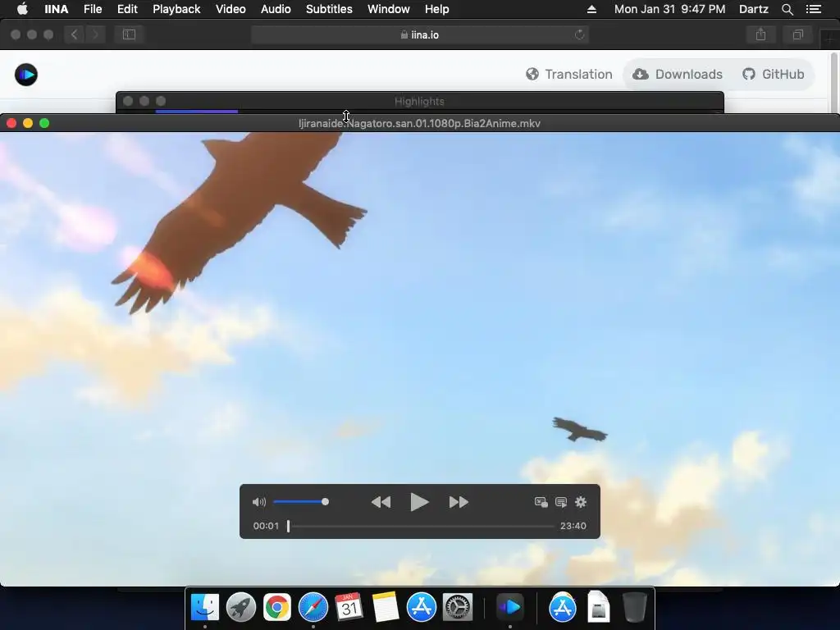Screen dimensions: 840x630
Task: Open Google Chrome from the Dock
Action: (x=277, y=607)
